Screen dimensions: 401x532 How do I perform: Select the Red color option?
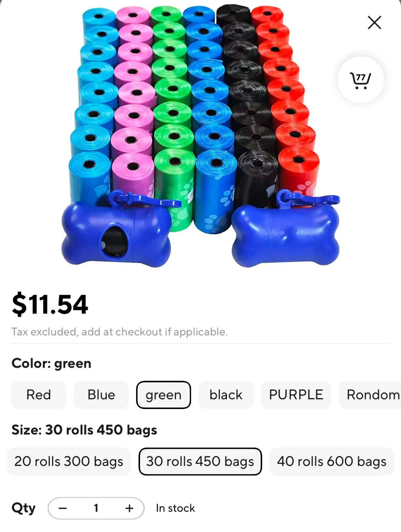point(39,395)
